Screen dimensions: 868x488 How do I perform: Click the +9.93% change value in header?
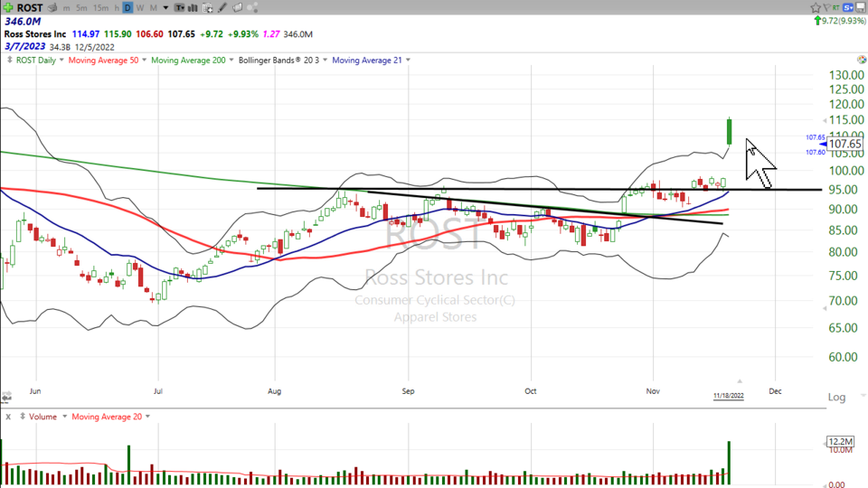tap(243, 33)
